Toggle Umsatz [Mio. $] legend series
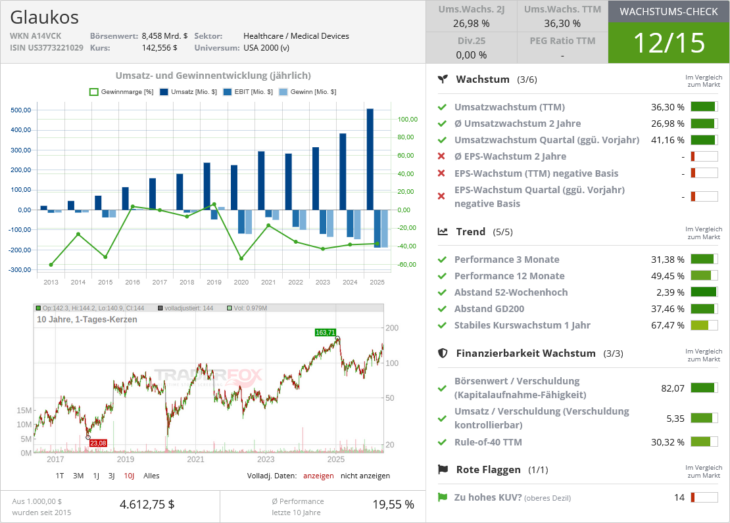Screen dimensions: 730x523 point(189,92)
